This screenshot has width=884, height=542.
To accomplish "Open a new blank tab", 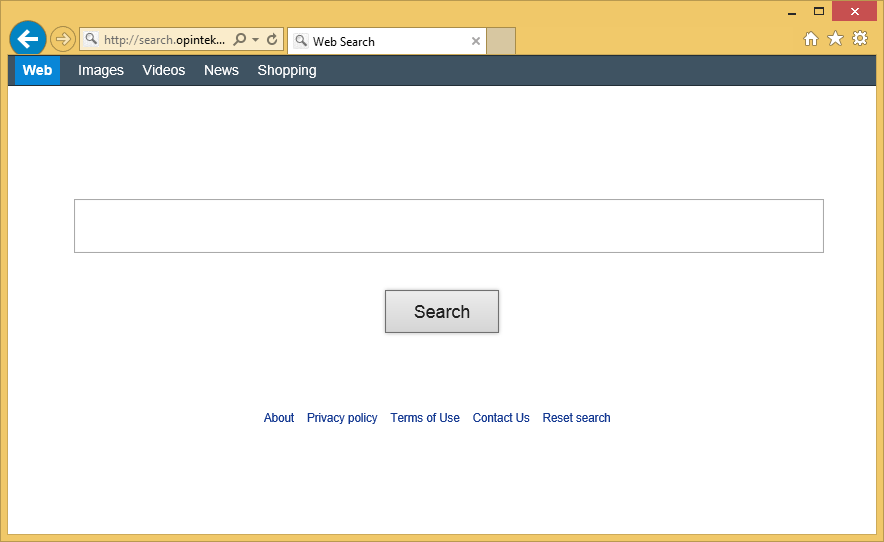I will coord(501,41).
